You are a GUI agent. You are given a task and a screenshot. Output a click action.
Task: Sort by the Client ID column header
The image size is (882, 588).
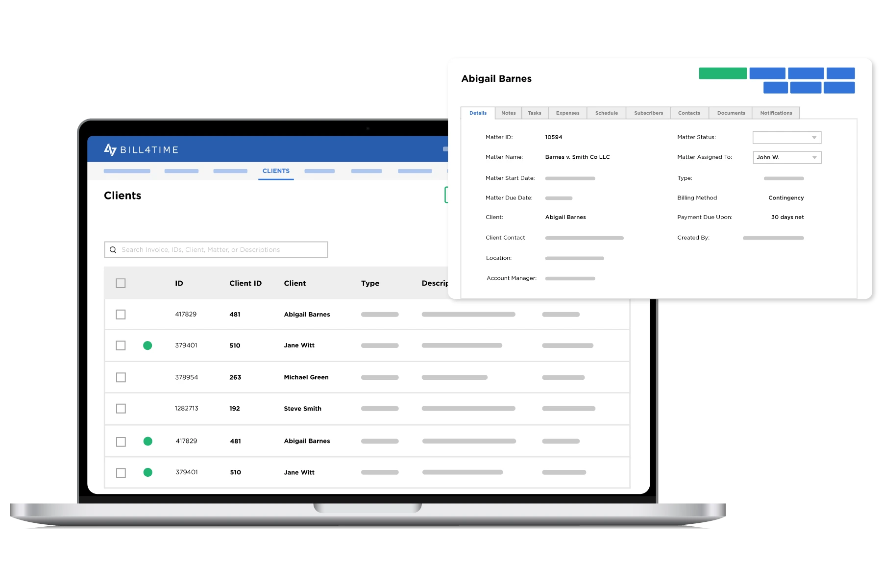pos(245,283)
